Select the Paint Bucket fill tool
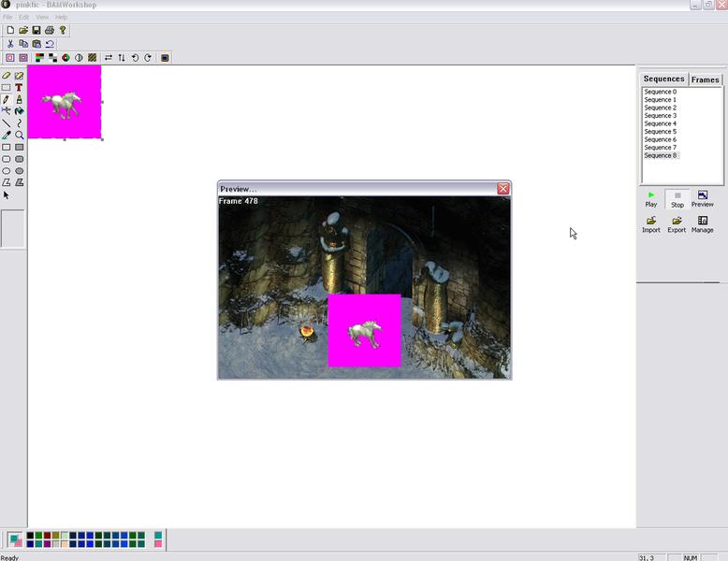The image size is (728, 561). [x=19, y=111]
